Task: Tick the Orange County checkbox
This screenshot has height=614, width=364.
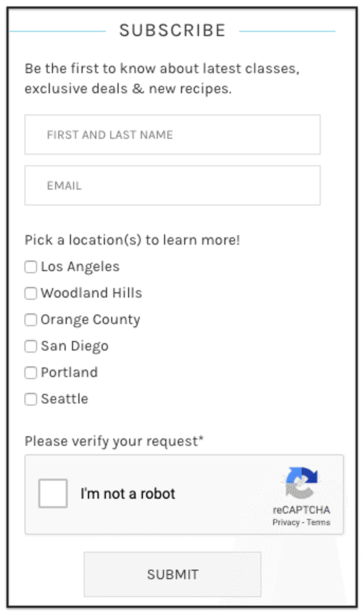Action: (x=31, y=320)
